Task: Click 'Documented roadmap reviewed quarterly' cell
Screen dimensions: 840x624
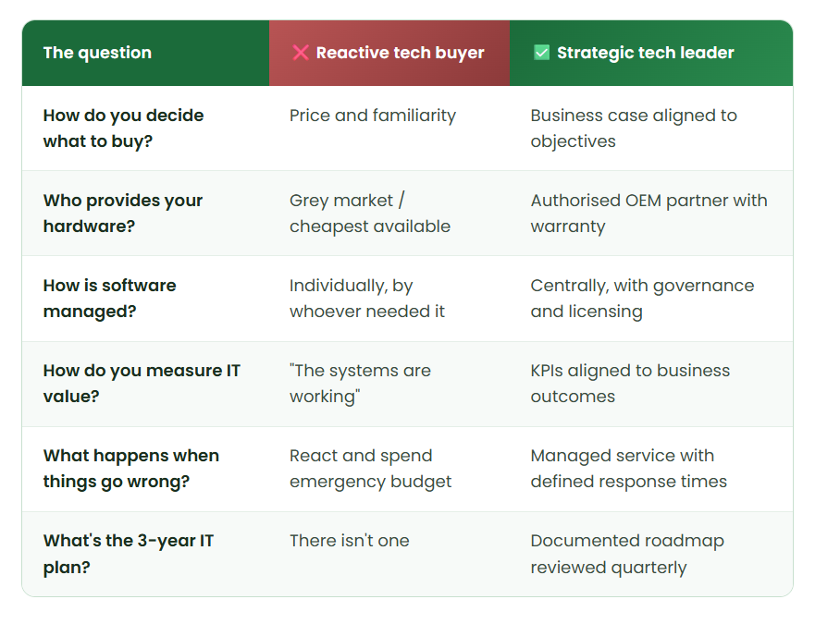Action: (x=627, y=554)
